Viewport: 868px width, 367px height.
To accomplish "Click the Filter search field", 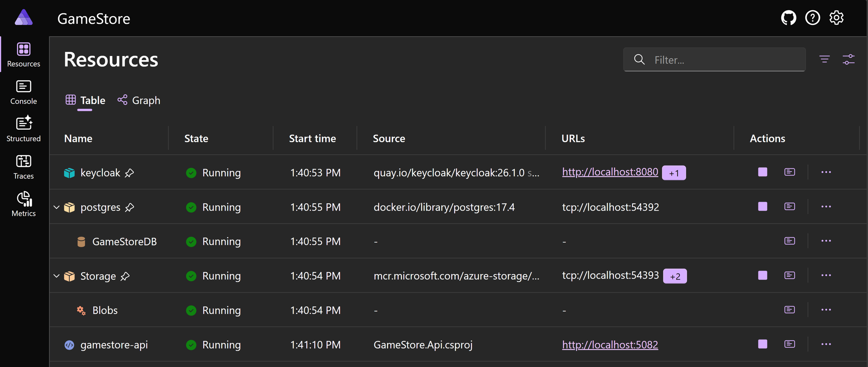I will (x=714, y=60).
